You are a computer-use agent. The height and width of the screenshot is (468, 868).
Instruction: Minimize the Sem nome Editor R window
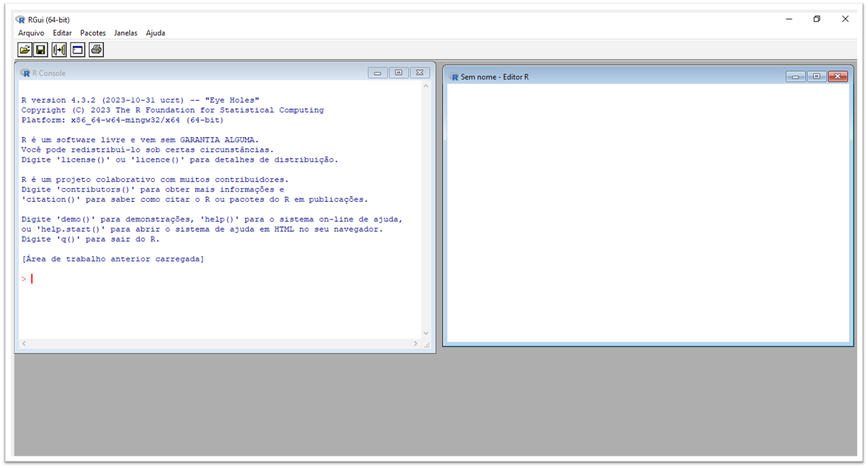pos(795,76)
